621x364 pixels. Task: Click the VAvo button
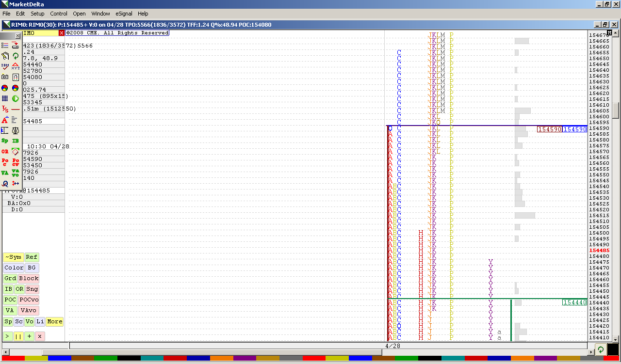point(29,311)
